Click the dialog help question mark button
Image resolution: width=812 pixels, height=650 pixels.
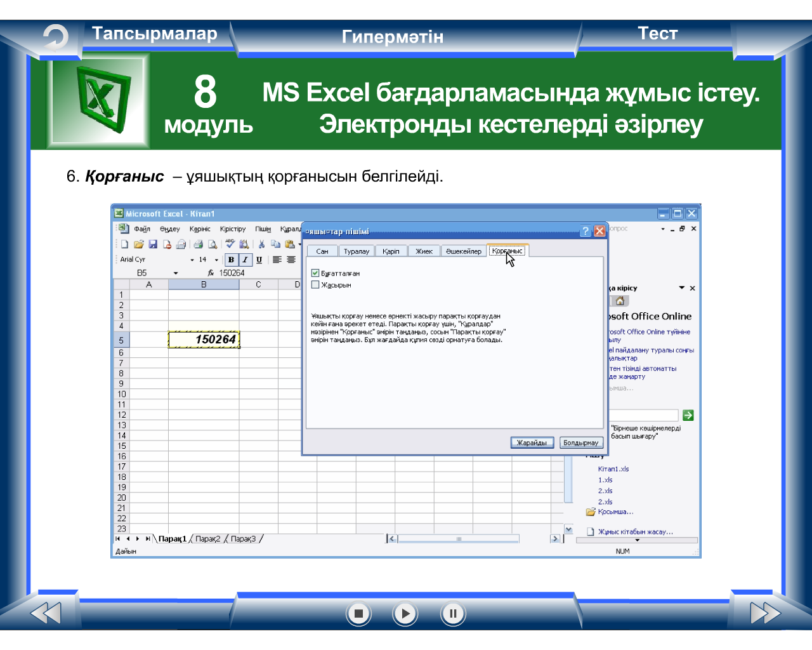(x=586, y=231)
